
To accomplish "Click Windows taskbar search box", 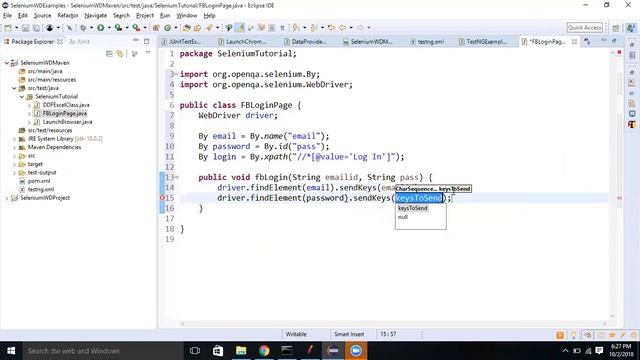I will click(102, 351).
